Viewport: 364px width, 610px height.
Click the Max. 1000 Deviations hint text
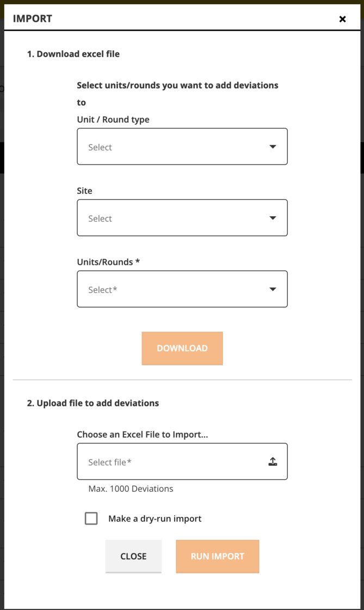point(130,489)
